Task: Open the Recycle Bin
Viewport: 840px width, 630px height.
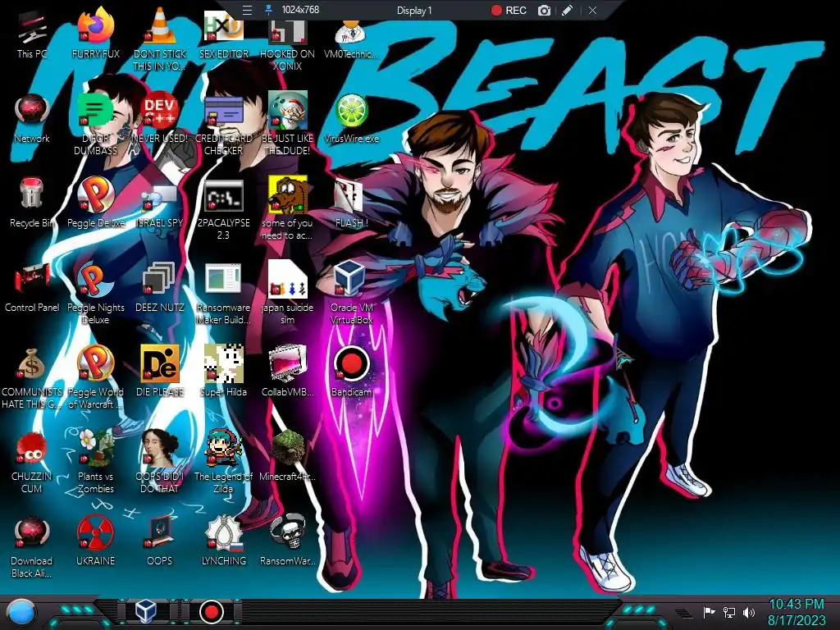Action: pos(32,203)
